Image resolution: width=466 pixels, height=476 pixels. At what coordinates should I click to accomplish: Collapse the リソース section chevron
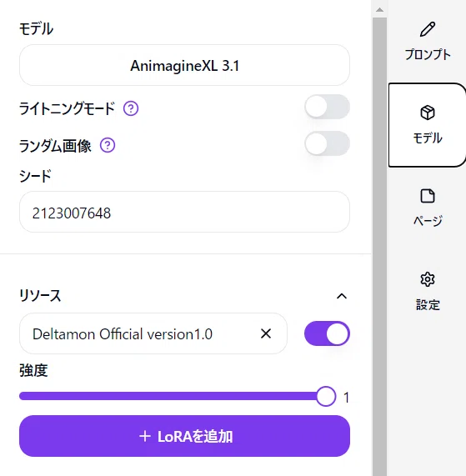(x=342, y=296)
